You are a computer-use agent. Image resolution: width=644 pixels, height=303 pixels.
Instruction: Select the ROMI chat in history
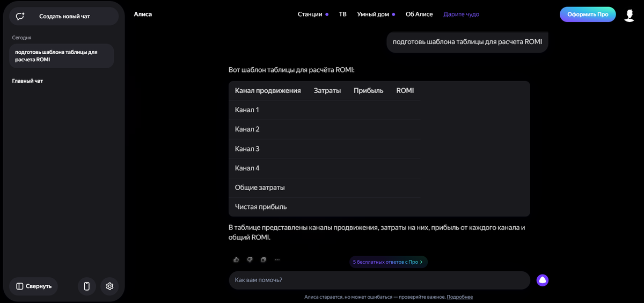(x=62, y=56)
